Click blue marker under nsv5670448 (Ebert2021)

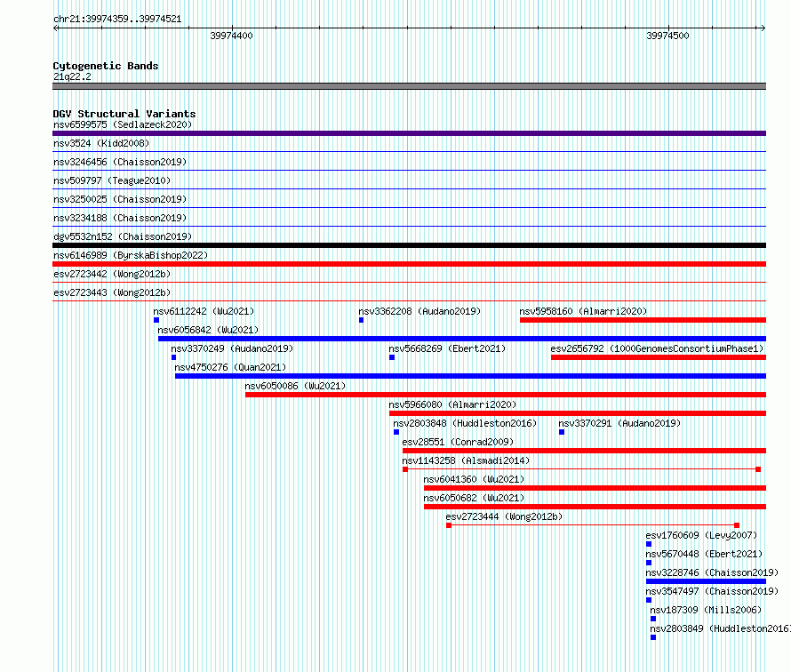tap(649, 563)
